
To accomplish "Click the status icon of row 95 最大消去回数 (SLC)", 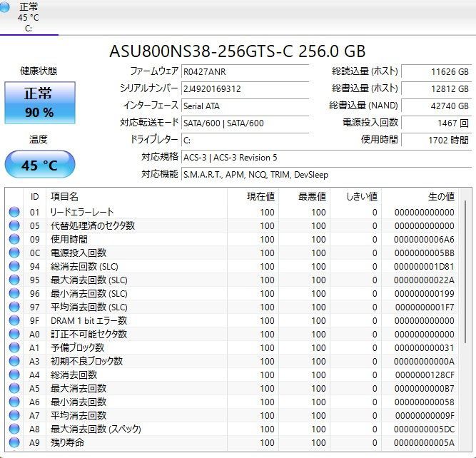I will 14,280.
